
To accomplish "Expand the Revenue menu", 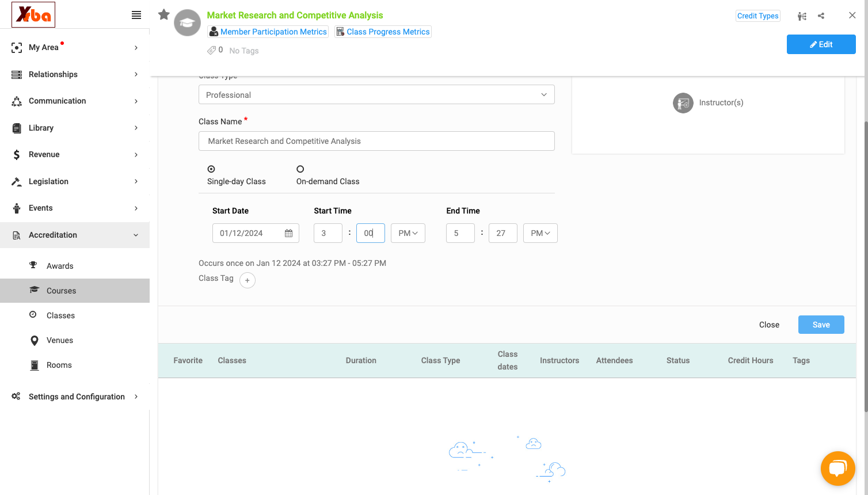I will [75, 155].
